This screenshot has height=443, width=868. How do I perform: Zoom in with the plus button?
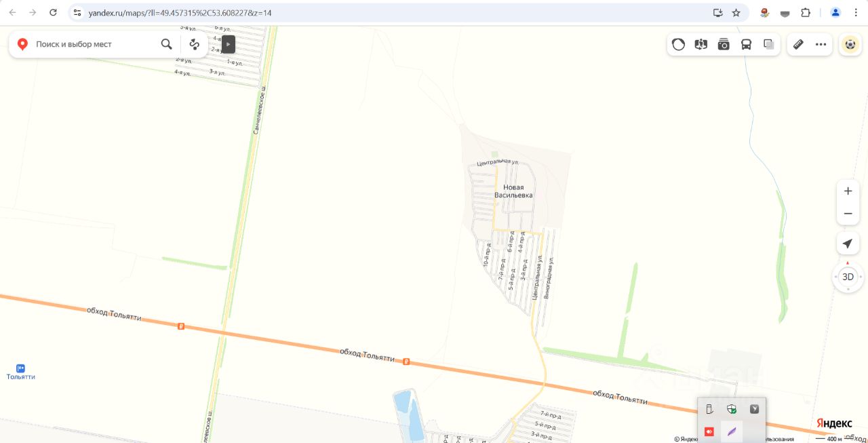pyautogui.click(x=848, y=191)
